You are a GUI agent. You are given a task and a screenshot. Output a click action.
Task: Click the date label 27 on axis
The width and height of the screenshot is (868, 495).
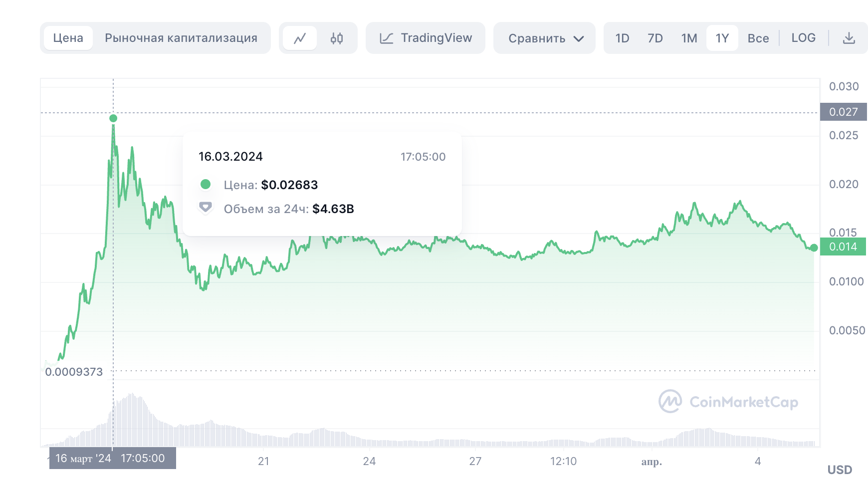pos(475,461)
